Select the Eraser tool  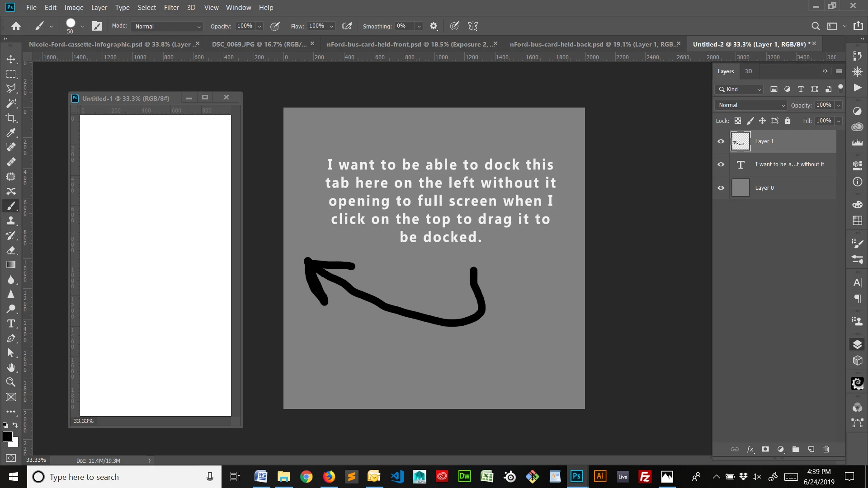tap(11, 250)
